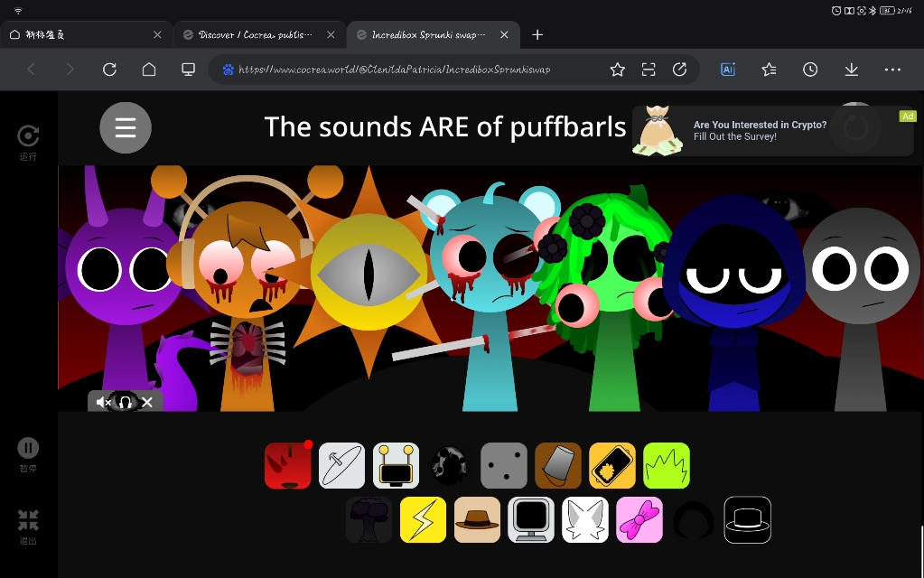Select the yellow phone icon
924x578 pixels.
point(612,465)
